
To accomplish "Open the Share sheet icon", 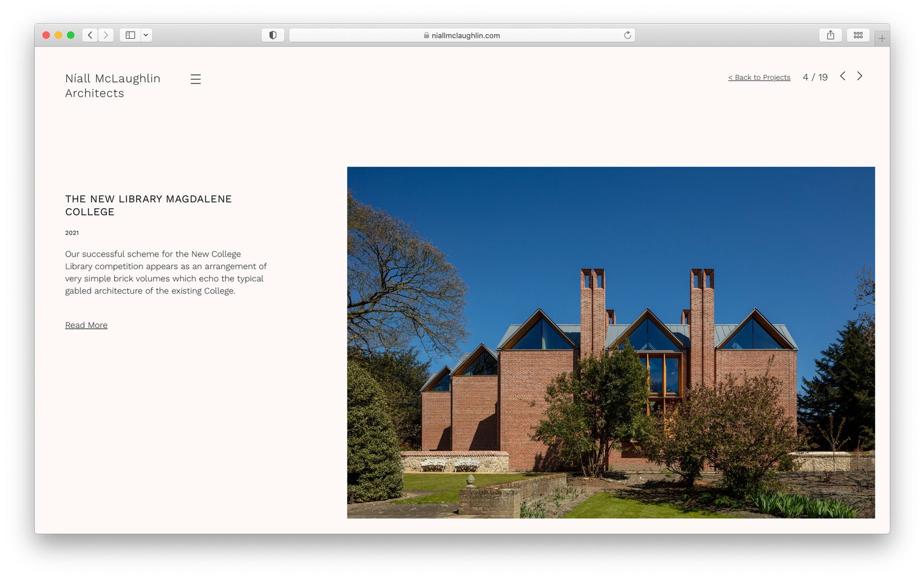I will point(830,35).
